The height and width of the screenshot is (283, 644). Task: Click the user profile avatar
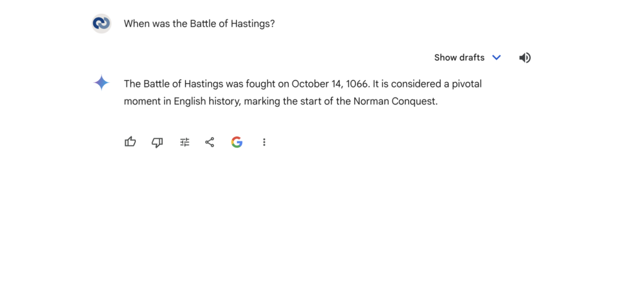101,23
